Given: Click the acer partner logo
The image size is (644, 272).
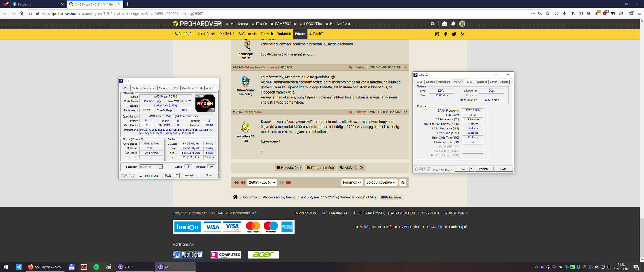Looking at the screenshot, I should 263,254.
